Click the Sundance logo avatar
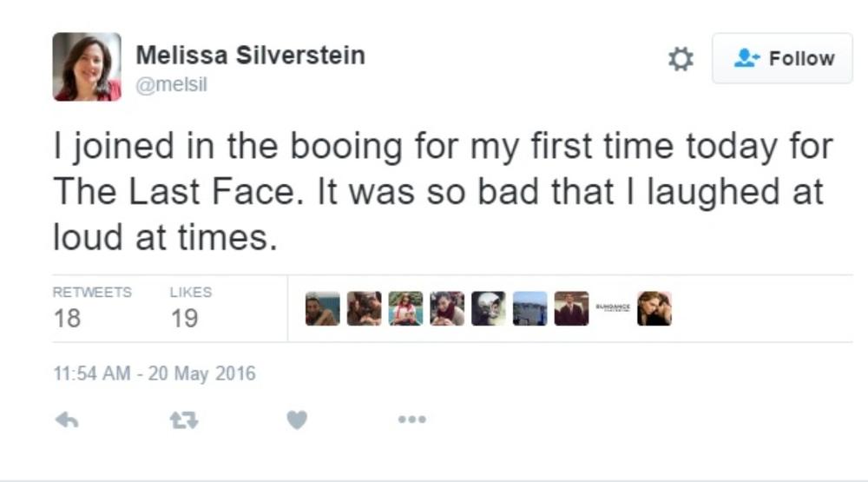The width and height of the screenshot is (868, 482). (613, 308)
